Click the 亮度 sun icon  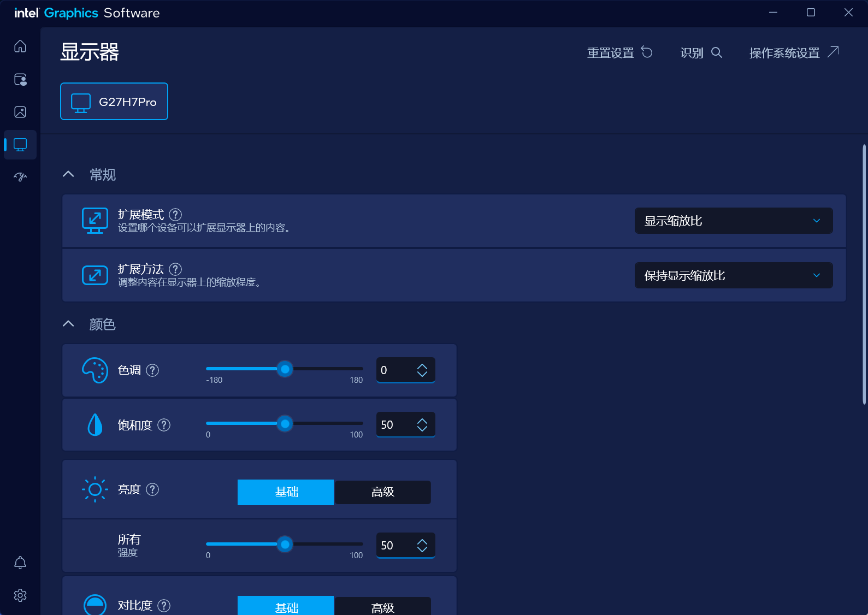coord(95,489)
